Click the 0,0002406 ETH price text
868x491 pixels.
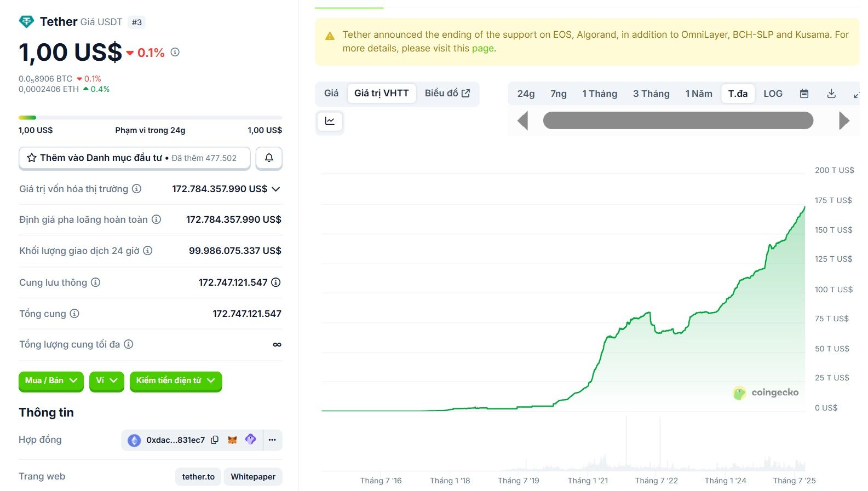coord(49,89)
